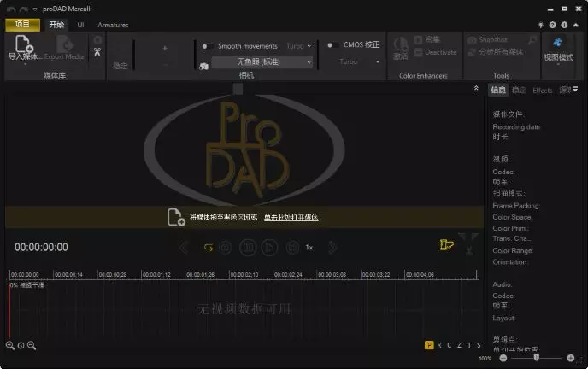This screenshot has height=369, width=588.
Task: Reset timeline zoom with clock icon
Action: coord(21,346)
